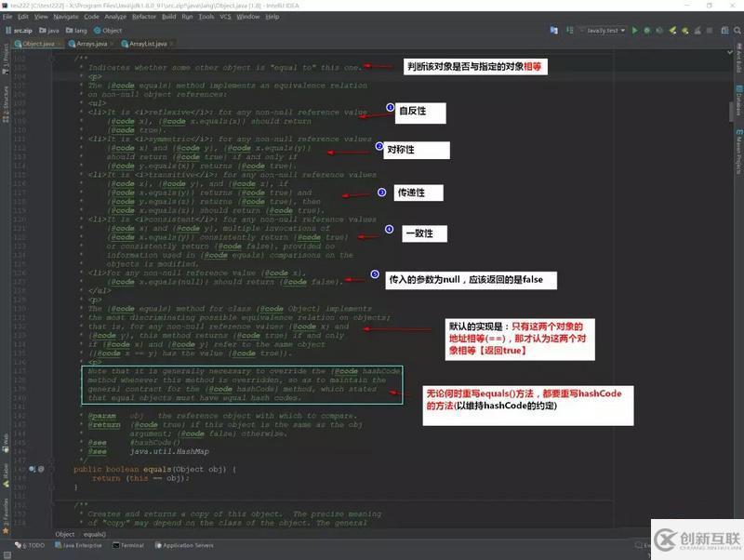Click the 'public boolean equals(Object obj)' line

pos(154,469)
